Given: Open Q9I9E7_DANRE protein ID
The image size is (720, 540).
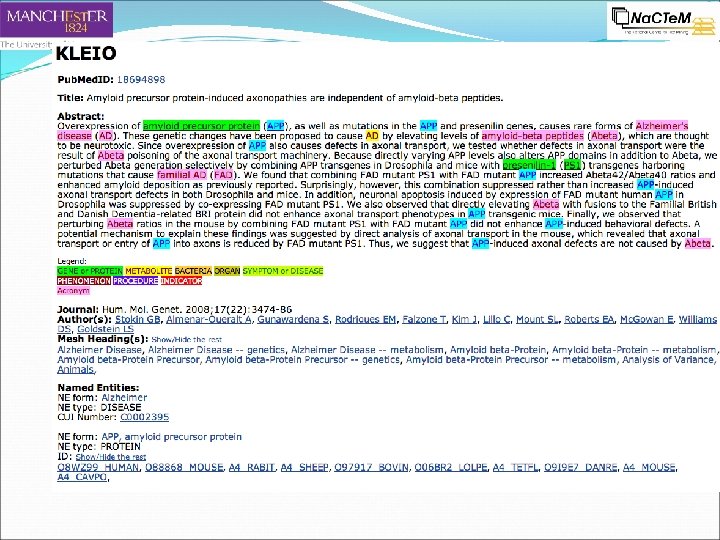Looking at the screenshot, I should (580, 467).
